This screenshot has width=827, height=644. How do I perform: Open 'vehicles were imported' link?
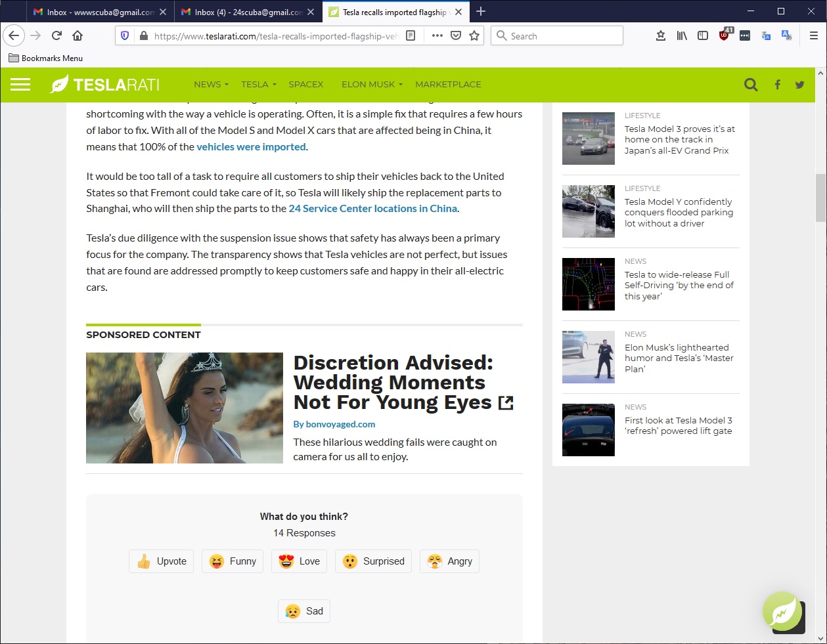(x=251, y=147)
